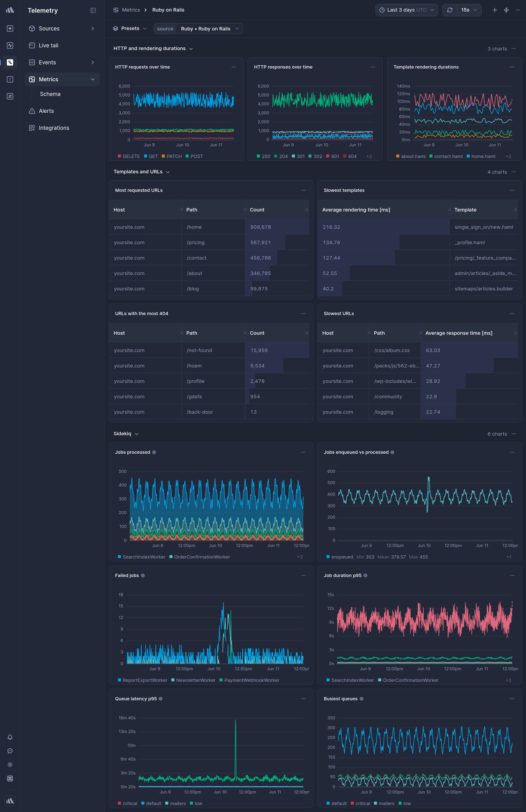The width and height of the screenshot is (526, 812).
Task: Click the sparkle plus icon atop left rail
Action: (10, 28)
